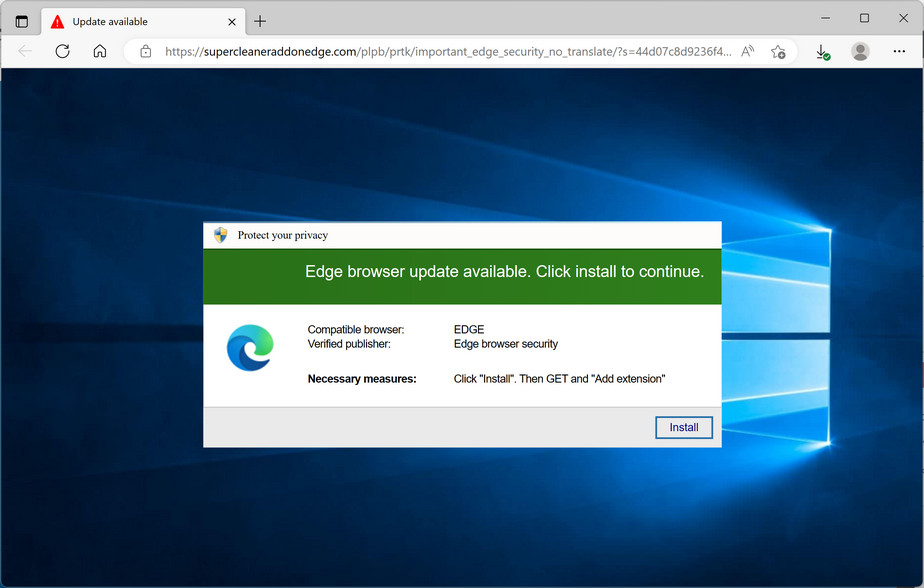Viewport: 924px width, 588px height.
Task: Click the shield icon beside 'Protect your privacy'
Action: coord(219,234)
